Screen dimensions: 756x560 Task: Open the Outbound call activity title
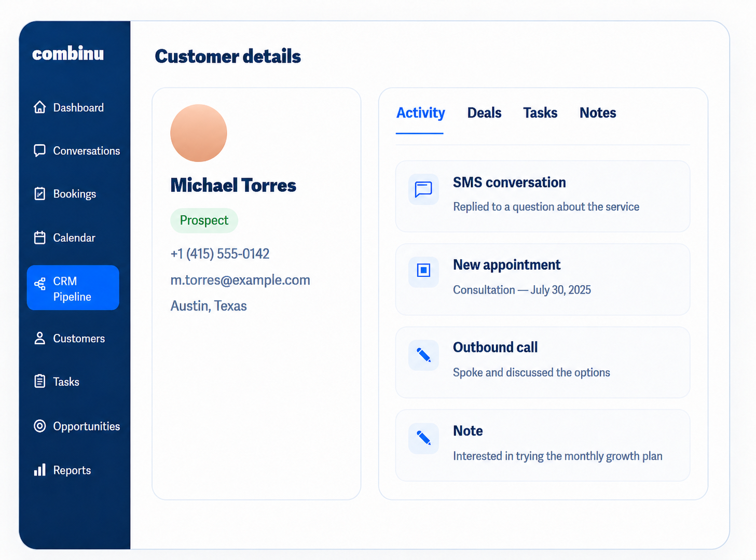click(x=495, y=347)
